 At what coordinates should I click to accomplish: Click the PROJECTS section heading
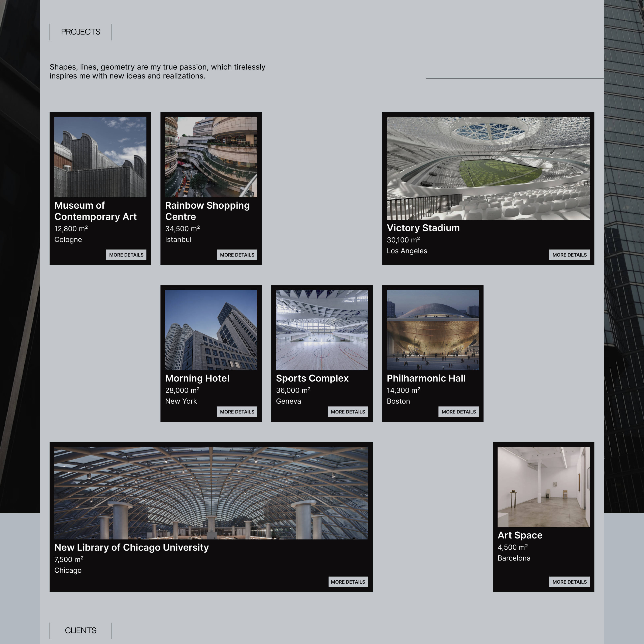pyautogui.click(x=81, y=32)
